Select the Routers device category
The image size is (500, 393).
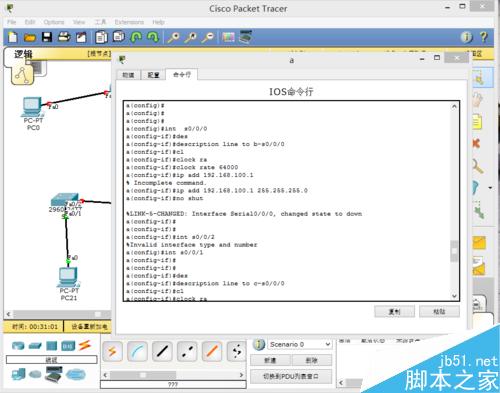point(18,346)
